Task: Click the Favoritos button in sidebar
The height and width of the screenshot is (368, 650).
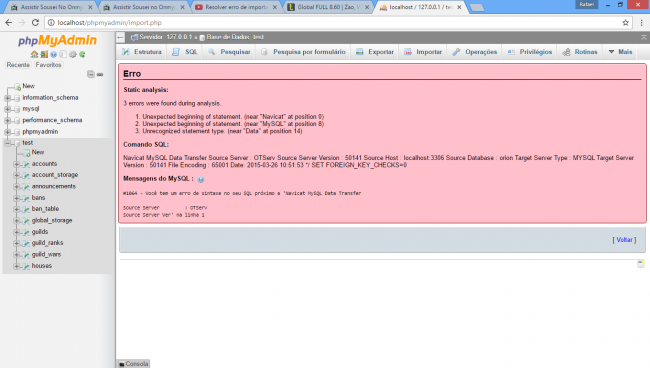Action: [x=49, y=65]
